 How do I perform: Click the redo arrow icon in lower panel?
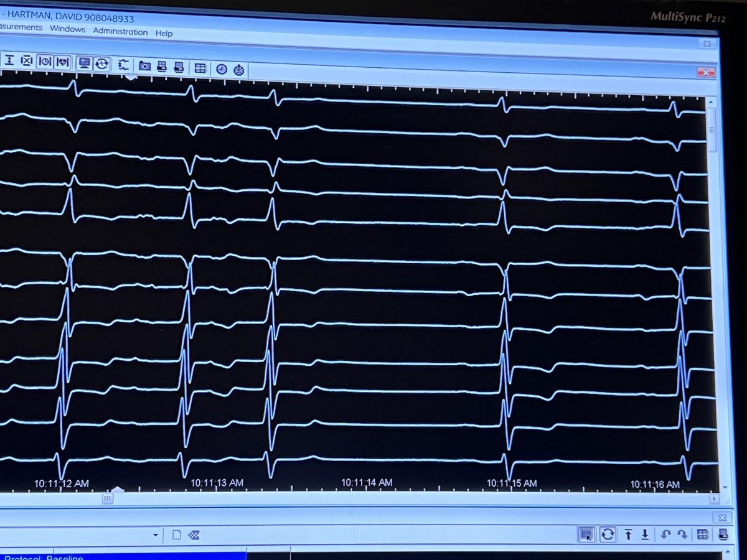click(682, 534)
